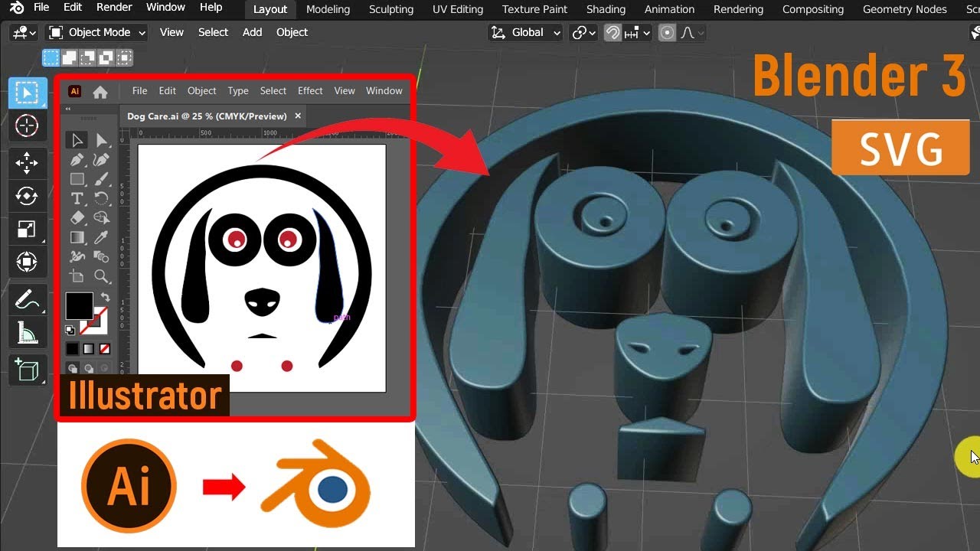Open the Shading workspace tab
This screenshot has height=551, width=980.
pyautogui.click(x=606, y=9)
